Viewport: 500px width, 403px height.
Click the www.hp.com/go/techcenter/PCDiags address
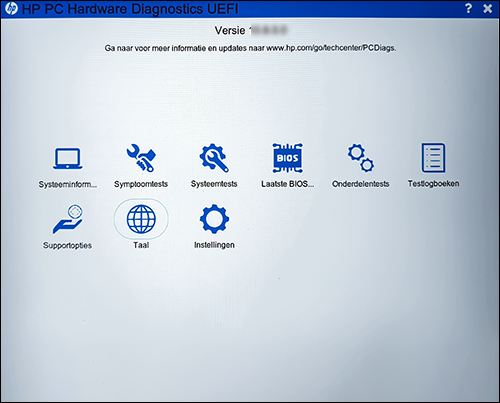pos(331,48)
